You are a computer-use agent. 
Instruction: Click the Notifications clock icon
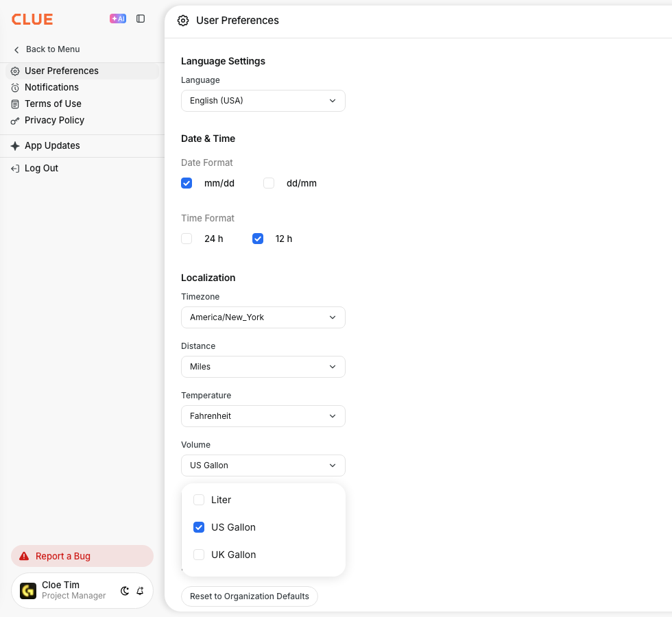pos(15,88)
